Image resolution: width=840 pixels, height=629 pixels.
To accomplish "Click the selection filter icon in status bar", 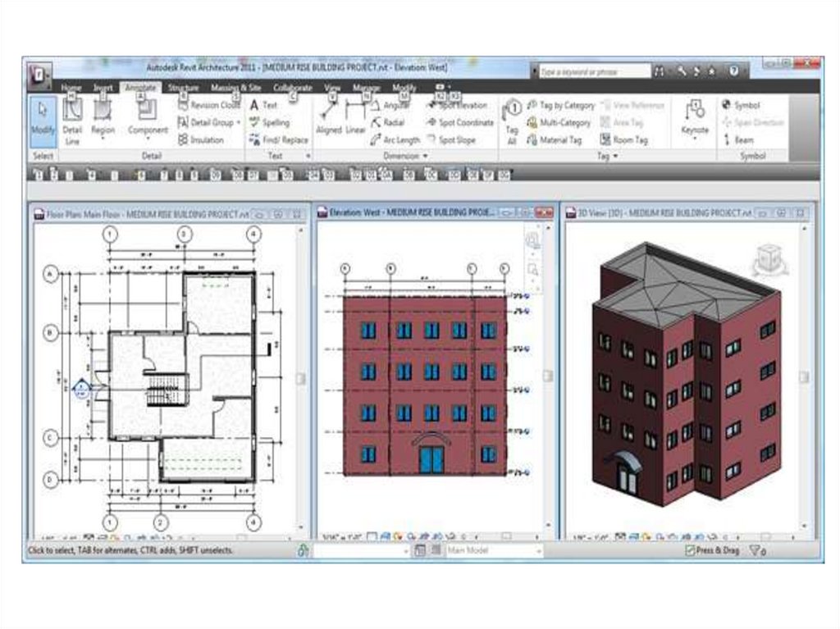I will [756, 551].
